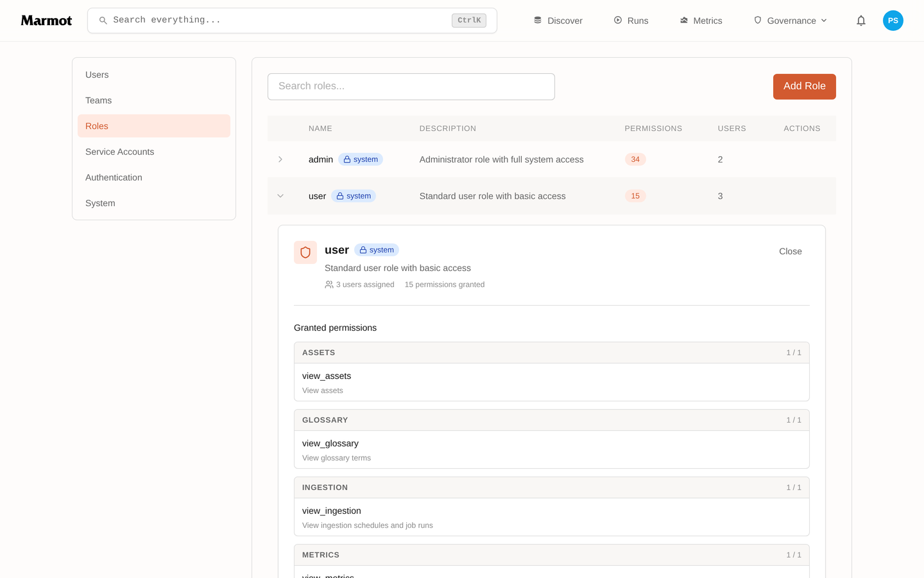Click the lock system badge on admin row
Screen dimensions: 924x578
point(361,159)
